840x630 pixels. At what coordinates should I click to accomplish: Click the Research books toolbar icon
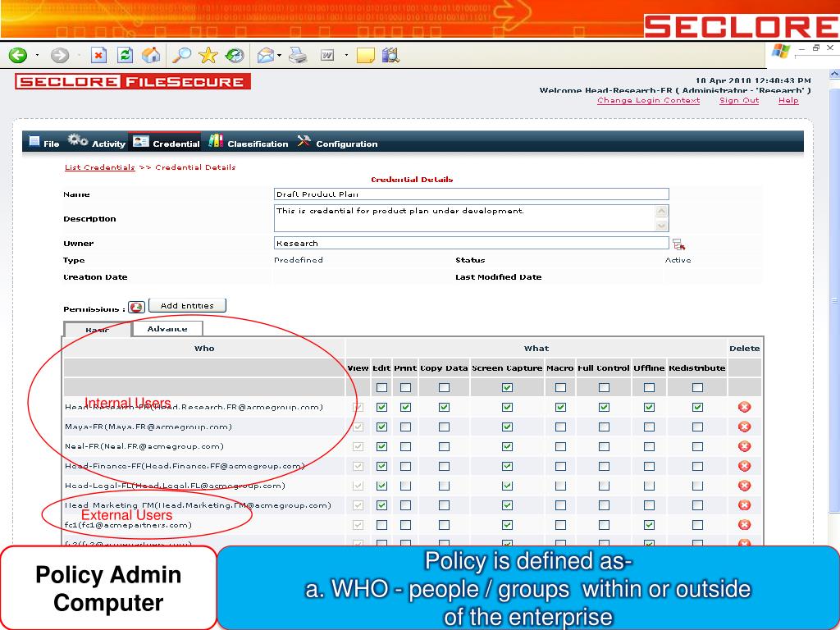click(x=390, y=55)
